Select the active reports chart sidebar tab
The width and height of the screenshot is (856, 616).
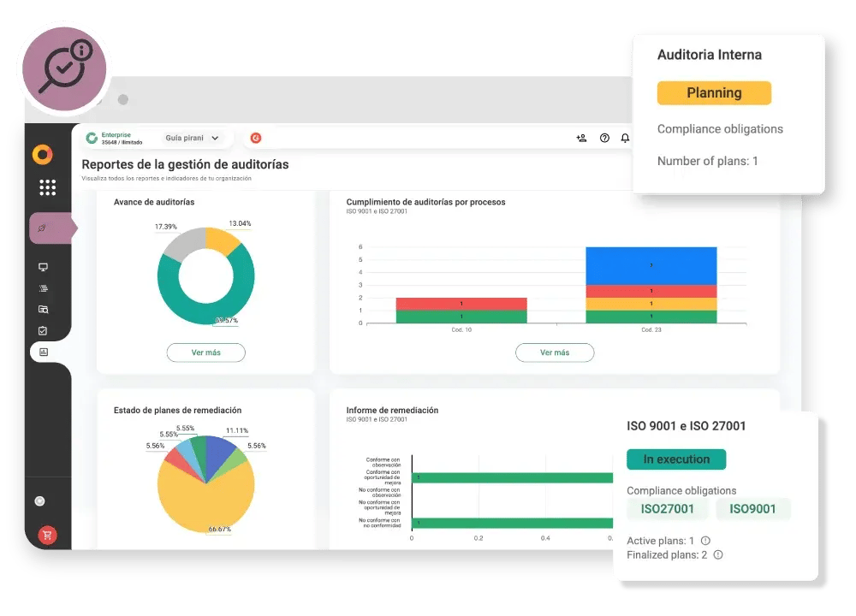pyautogui.click(x=45, y=352)
